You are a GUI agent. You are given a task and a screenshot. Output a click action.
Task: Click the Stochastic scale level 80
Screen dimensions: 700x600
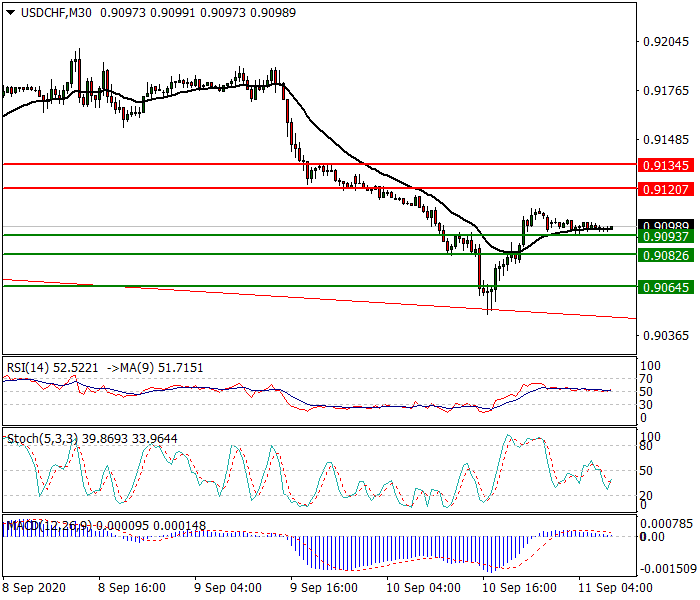pos(646,446)
